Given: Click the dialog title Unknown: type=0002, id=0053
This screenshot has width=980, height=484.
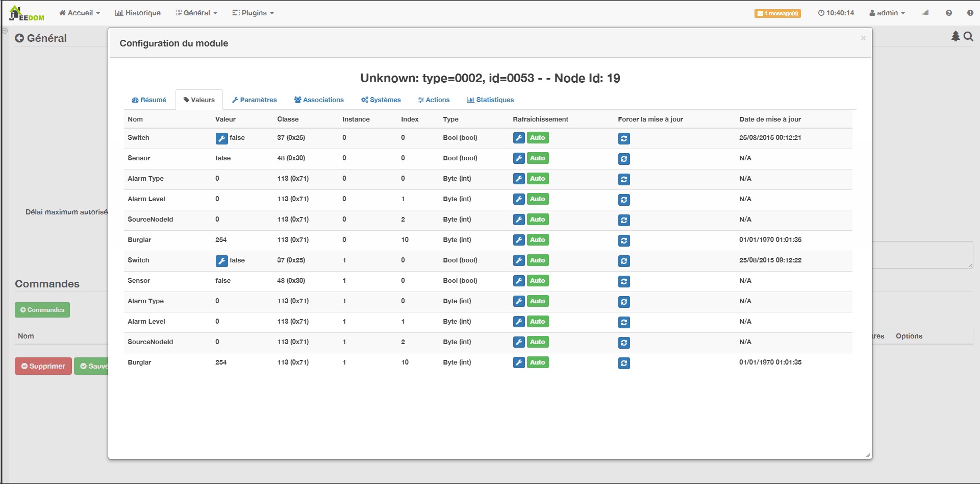Looking at the screenshot, I should click(x=490, y=78).
